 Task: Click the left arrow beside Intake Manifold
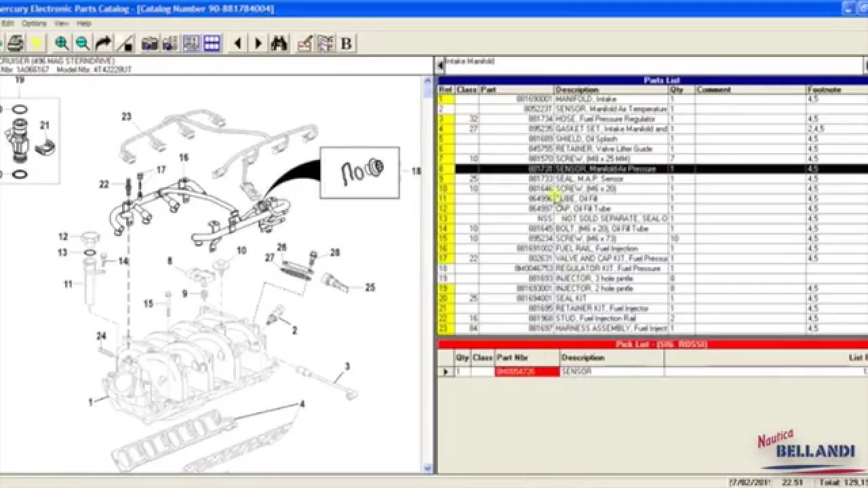point(440,66)
